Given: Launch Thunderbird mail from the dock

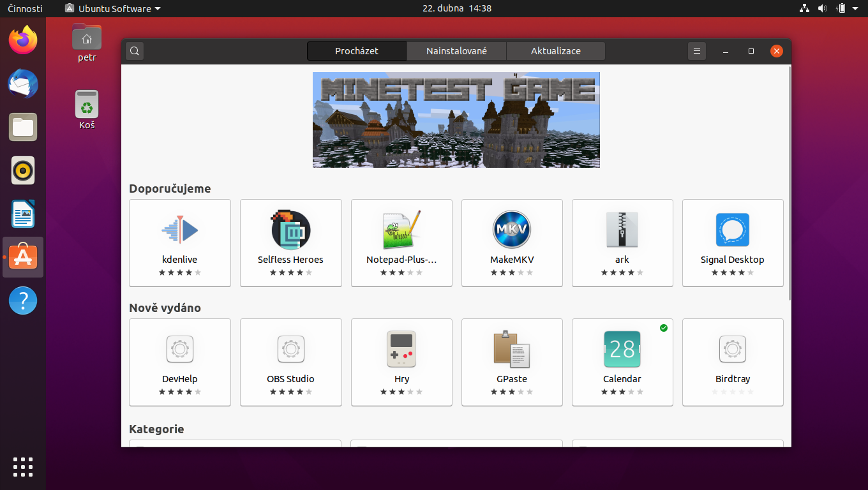Looking at the screenshot, I should 23,84.
